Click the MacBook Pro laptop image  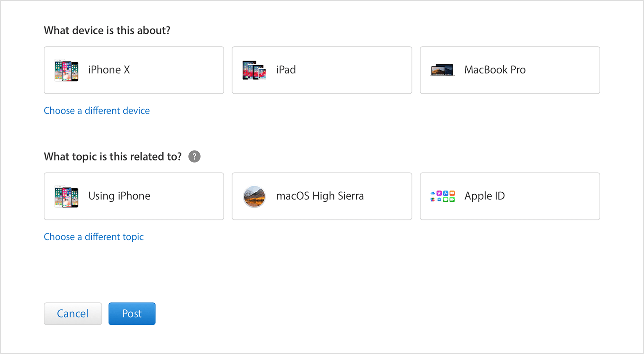[442, 70]
